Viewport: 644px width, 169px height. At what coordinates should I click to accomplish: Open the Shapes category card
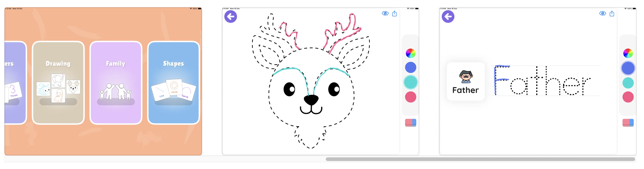174,83
